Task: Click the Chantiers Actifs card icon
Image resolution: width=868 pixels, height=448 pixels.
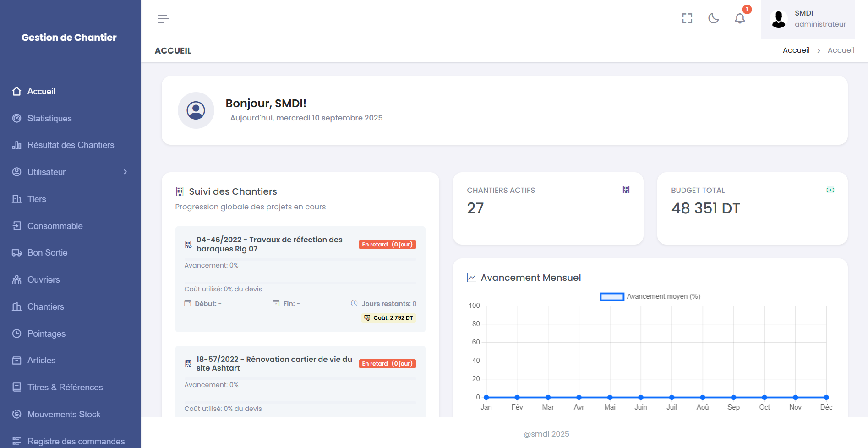Action: click(x=626, y=190)
